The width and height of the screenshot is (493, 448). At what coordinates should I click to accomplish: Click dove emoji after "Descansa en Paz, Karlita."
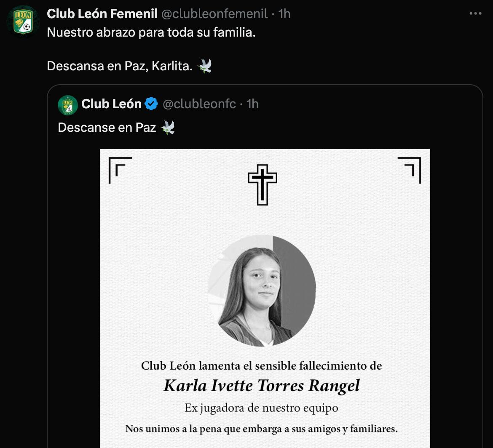(x=205, y=66)
